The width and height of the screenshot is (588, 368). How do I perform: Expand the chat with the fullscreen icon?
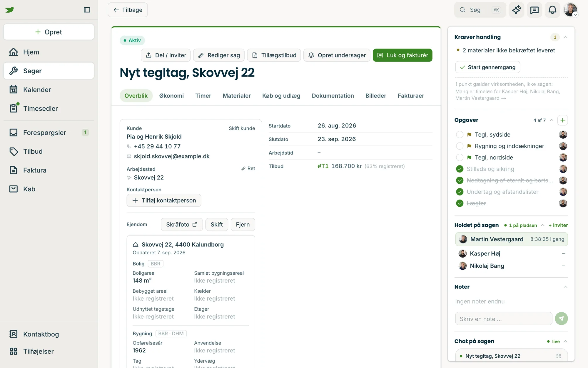click(x=559, y=356)
